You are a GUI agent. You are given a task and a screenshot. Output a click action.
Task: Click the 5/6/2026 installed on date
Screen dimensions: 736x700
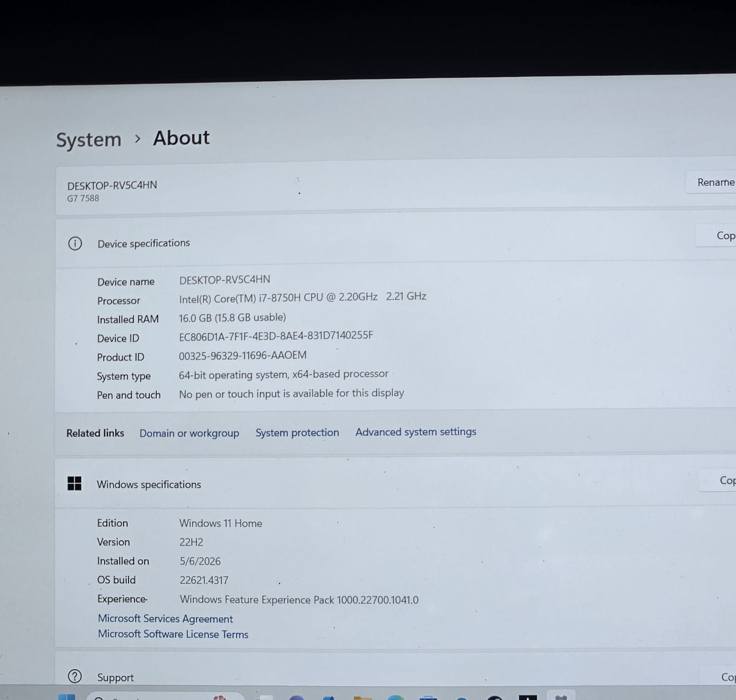point(200,561)
